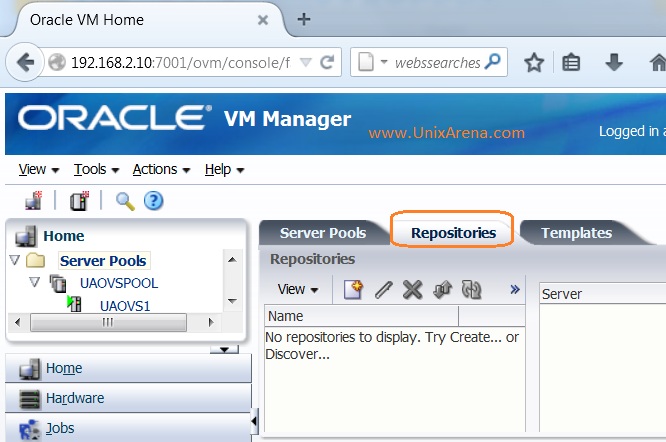Click the webssearches search field

[x=437, y=63]
